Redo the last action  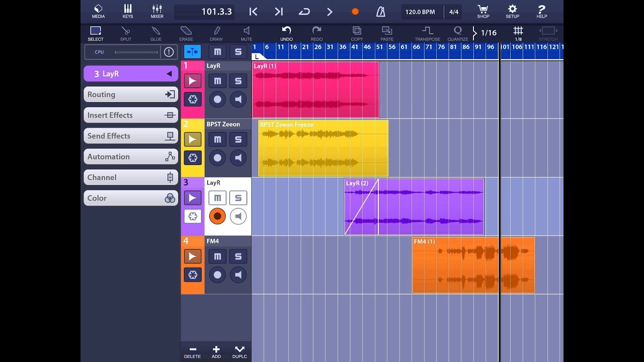pyautogui.click(x=316, y=34)
